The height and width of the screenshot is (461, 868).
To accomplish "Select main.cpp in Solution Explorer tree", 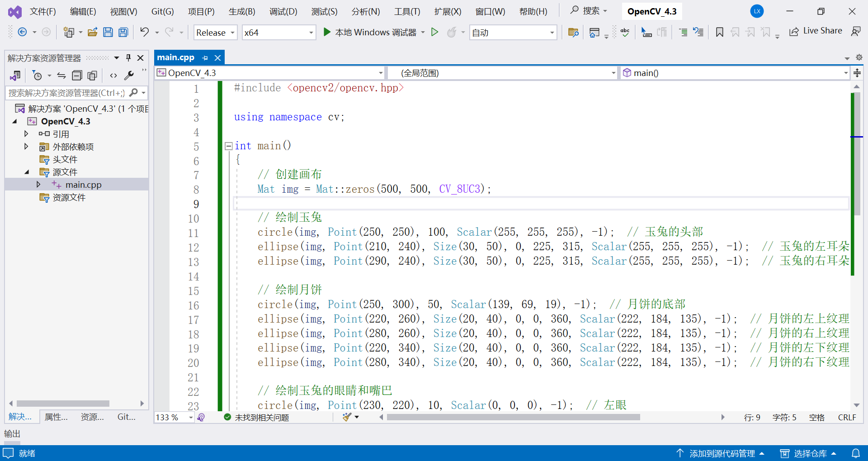I will (83, 185).
